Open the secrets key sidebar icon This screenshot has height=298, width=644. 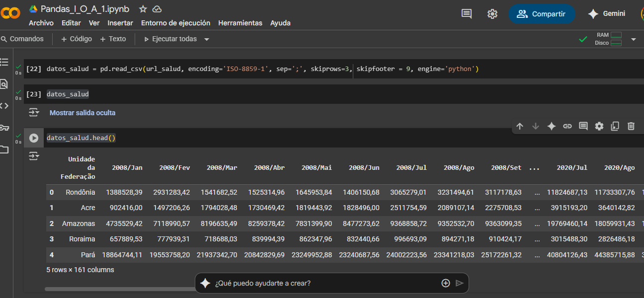point(4,128)
